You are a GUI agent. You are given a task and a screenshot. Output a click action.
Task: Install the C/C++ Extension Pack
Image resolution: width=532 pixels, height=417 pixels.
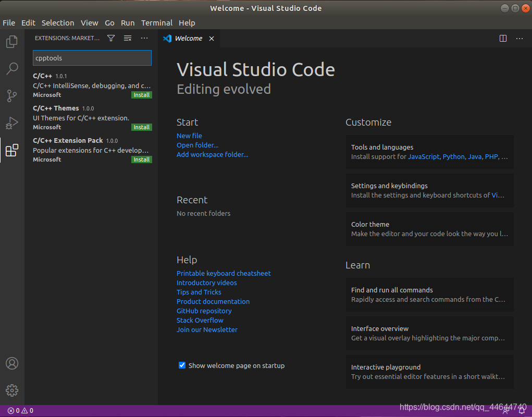coord(141,160)
